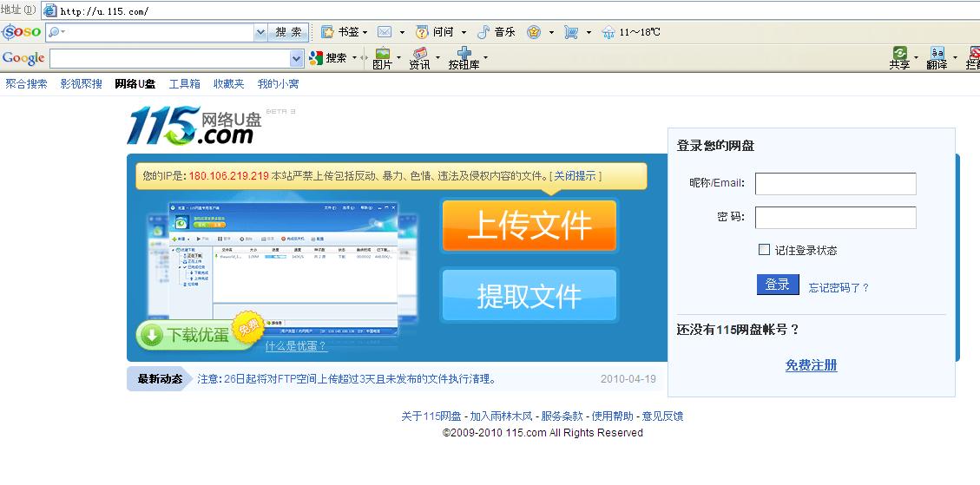Click the 2010-04-19 date text
The height and width of the screenshot is (485, 980).
click(628, 379)
